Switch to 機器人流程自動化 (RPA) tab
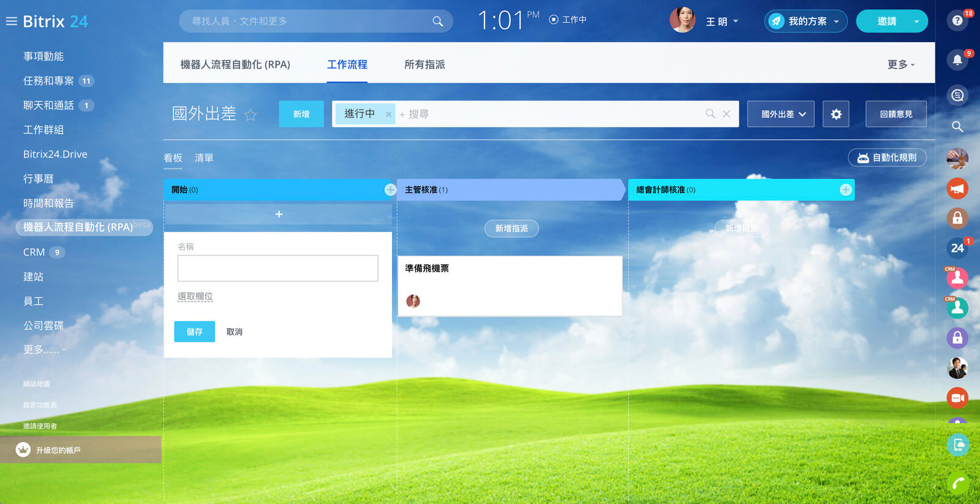This screenshot has height=504, width=980. [x=235, y=64]
